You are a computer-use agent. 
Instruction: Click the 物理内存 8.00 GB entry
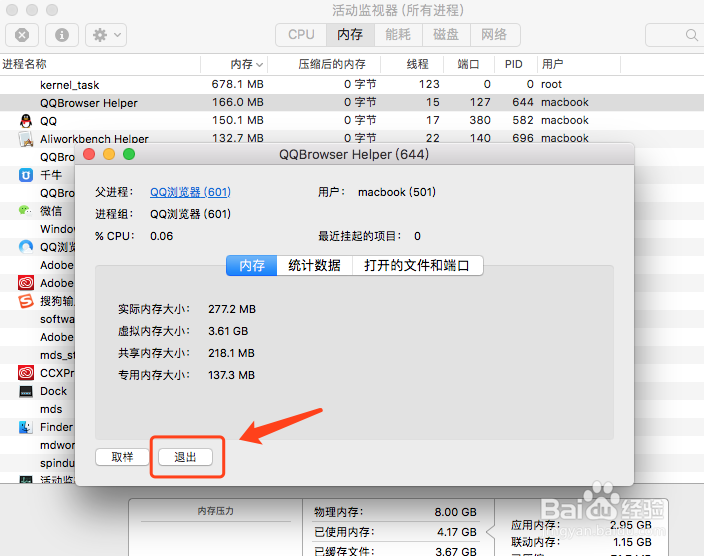[x=396, y=512]
